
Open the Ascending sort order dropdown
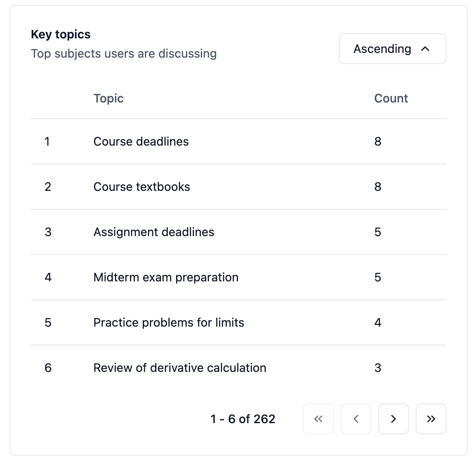pyautogui.click(x=392, y=49)
